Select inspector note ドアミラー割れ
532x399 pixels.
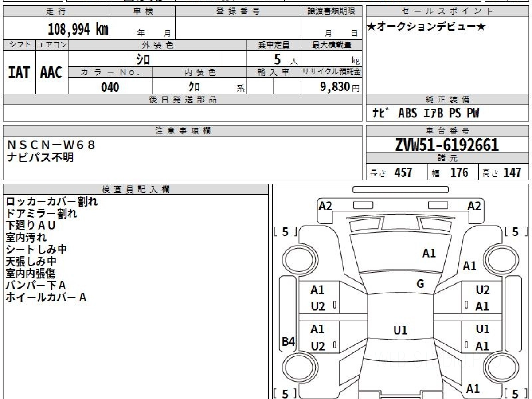coord(41,214)
